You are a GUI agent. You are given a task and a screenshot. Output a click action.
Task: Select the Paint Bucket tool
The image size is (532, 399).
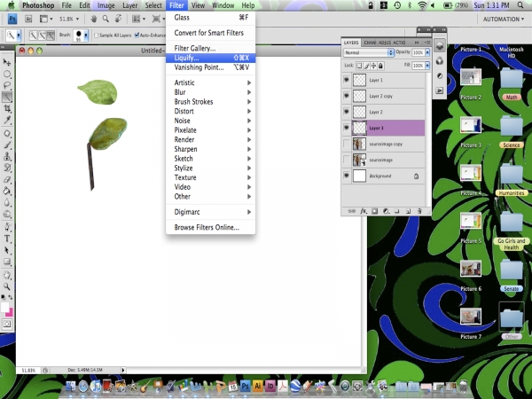coord(7,191)
